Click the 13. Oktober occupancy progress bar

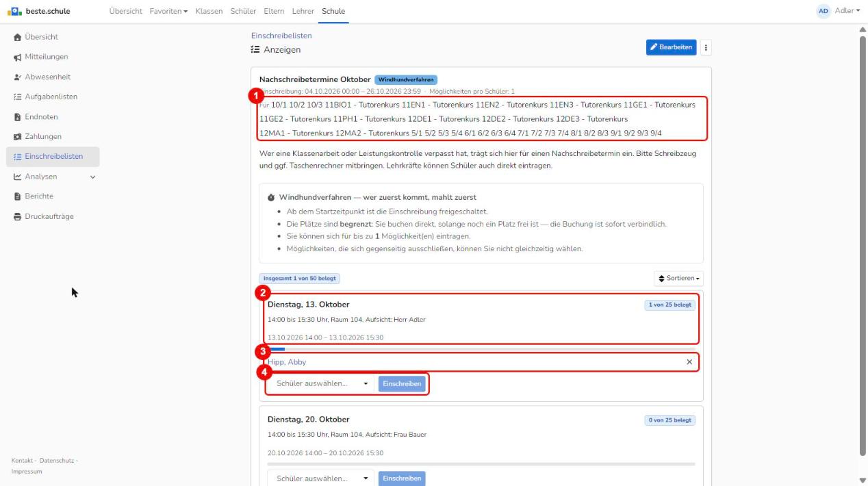point(481,349)
